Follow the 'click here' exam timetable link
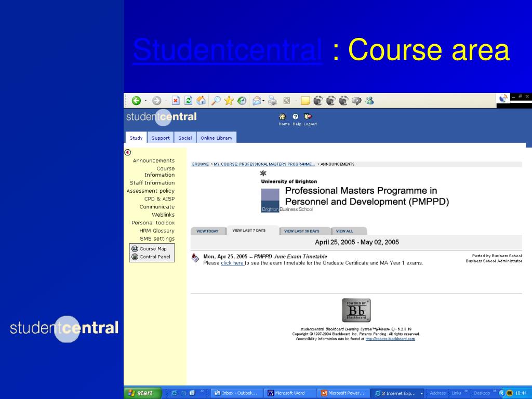The width and height of the screenshot is (532, 399). pos(232,263)
